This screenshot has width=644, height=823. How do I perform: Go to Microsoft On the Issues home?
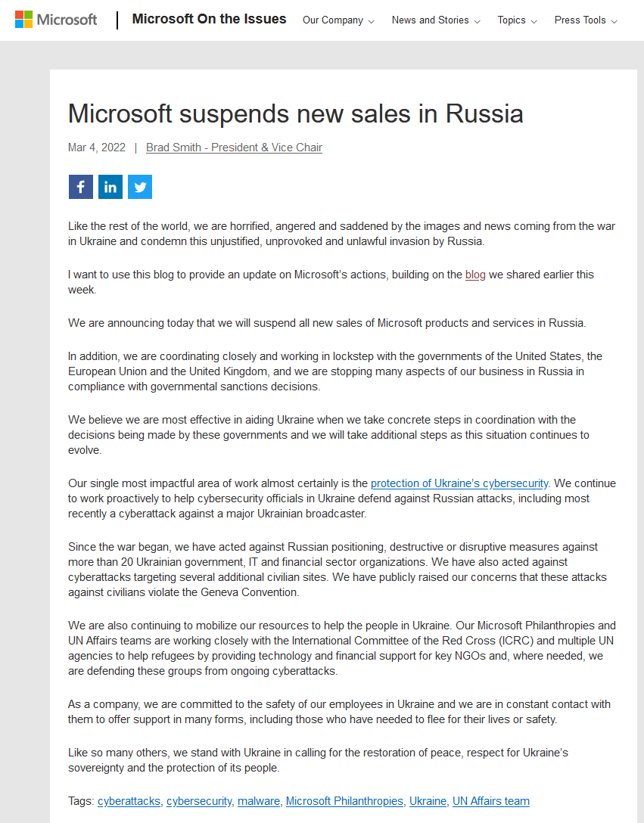pos(209,19)
